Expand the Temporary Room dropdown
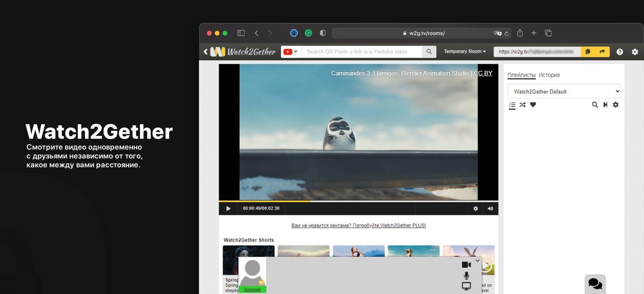644x294 pixels. click(465, 51)
